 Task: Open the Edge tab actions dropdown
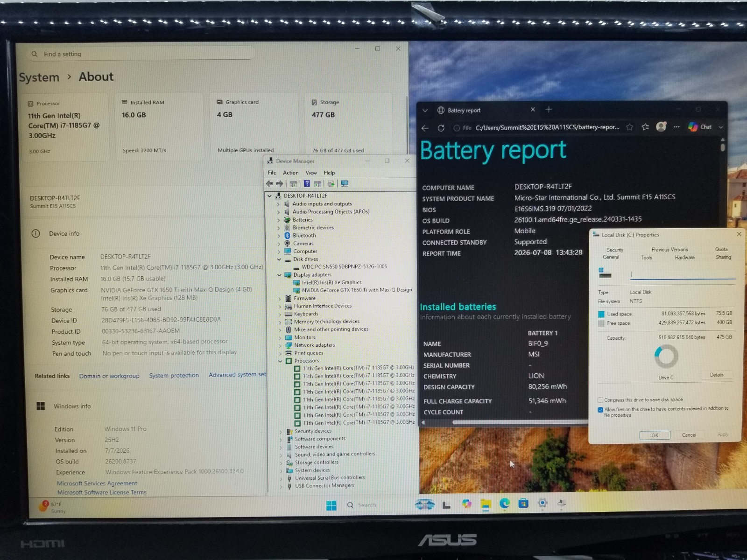click(425, 111)
